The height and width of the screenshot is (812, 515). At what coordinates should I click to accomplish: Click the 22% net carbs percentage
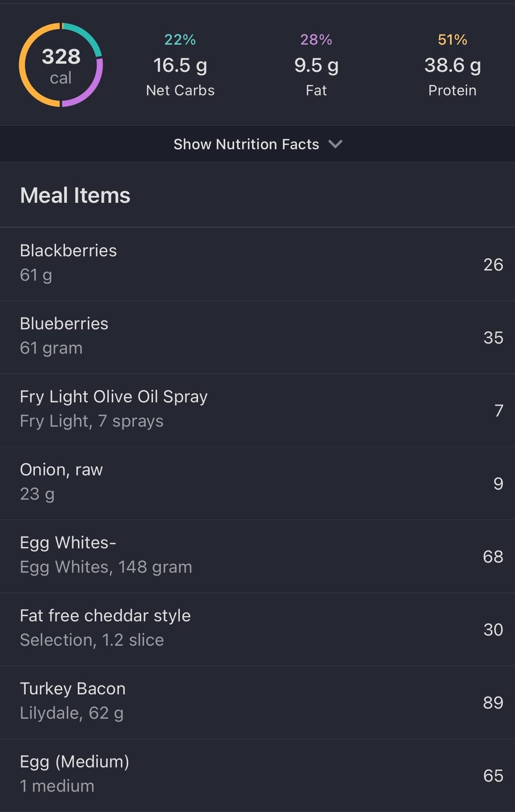pyautogui.click(x=180, y=40)
